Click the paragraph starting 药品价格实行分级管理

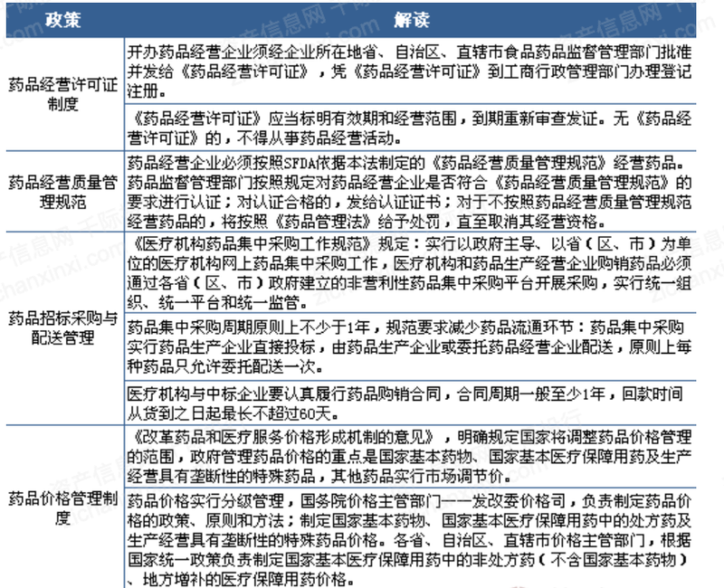tap(411, 539)
